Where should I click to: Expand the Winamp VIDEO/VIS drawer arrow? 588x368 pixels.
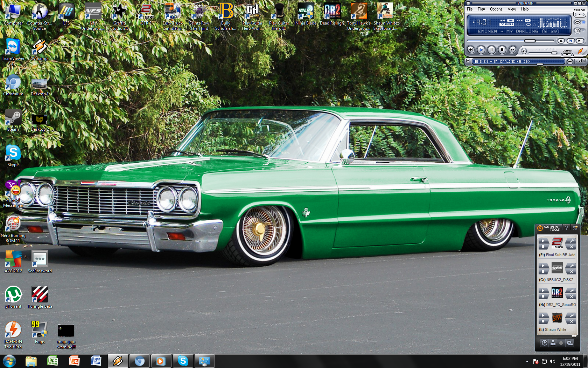click(x=580, y=14)
